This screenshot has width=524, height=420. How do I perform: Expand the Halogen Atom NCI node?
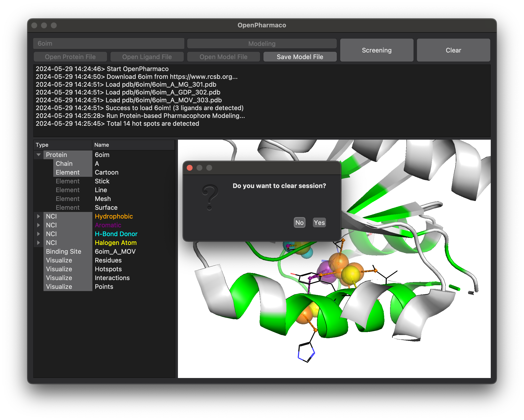coord(38,242)
